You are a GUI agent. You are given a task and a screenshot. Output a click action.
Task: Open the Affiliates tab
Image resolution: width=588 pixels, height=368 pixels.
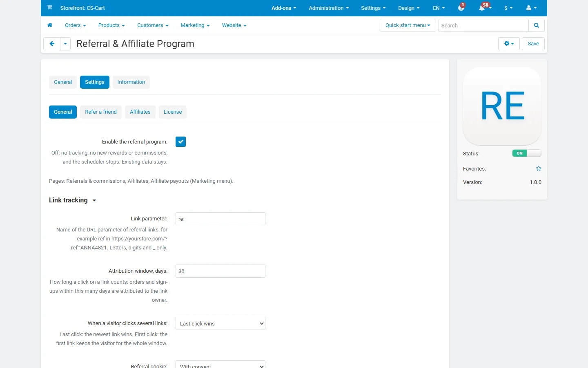tap(140, 112)
